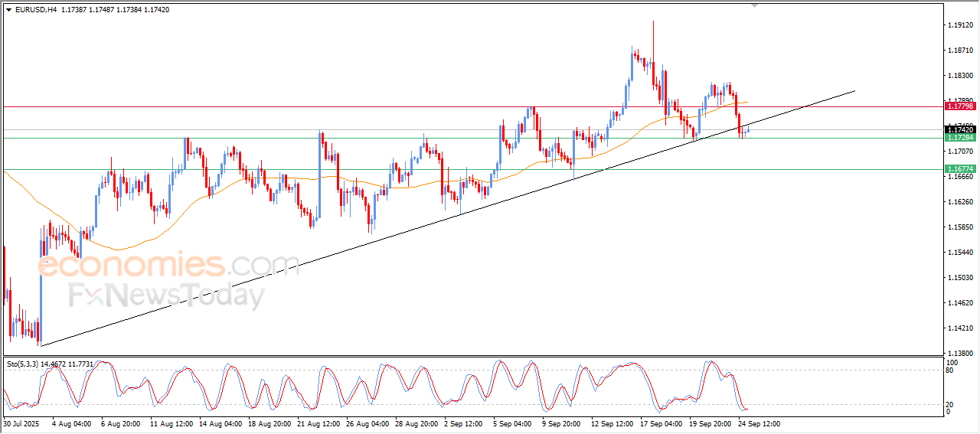Click the 1.19120 price scale value
Screen dimensions: 980x434
pyautogui.click(x=960, y=25)
